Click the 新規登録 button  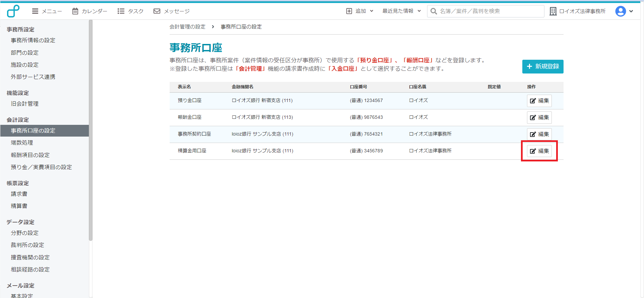(x=543, y=66)
